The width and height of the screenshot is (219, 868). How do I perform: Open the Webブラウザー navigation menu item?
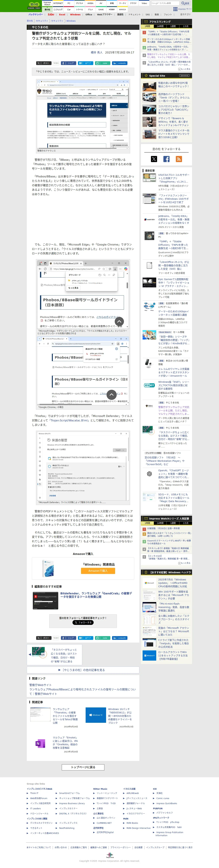(x=105, y=14)
